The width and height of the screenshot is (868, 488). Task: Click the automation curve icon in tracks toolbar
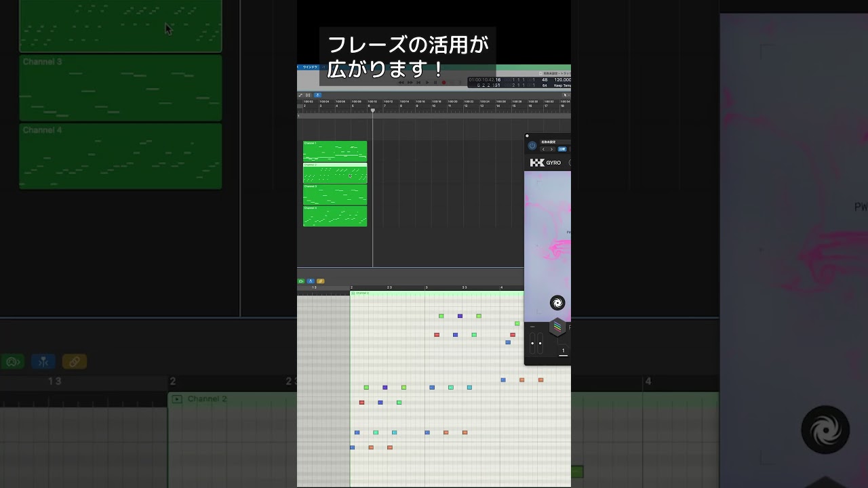[x=301, y=95]
